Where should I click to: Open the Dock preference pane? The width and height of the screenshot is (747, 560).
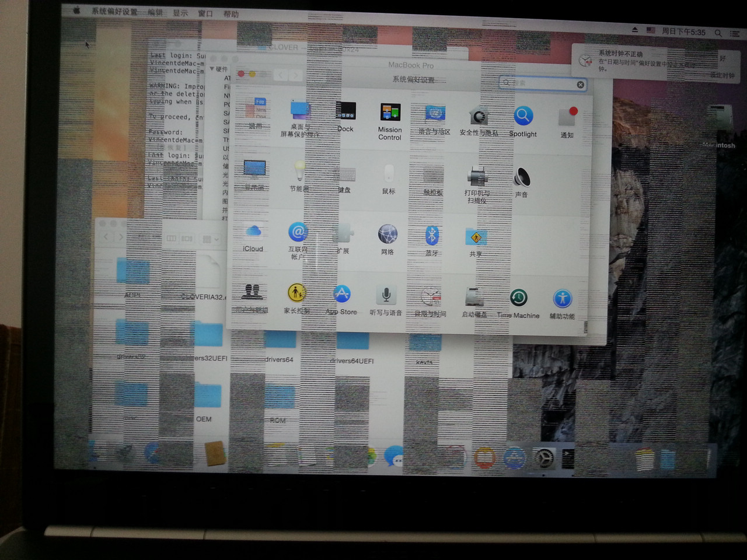pos(345,117)
